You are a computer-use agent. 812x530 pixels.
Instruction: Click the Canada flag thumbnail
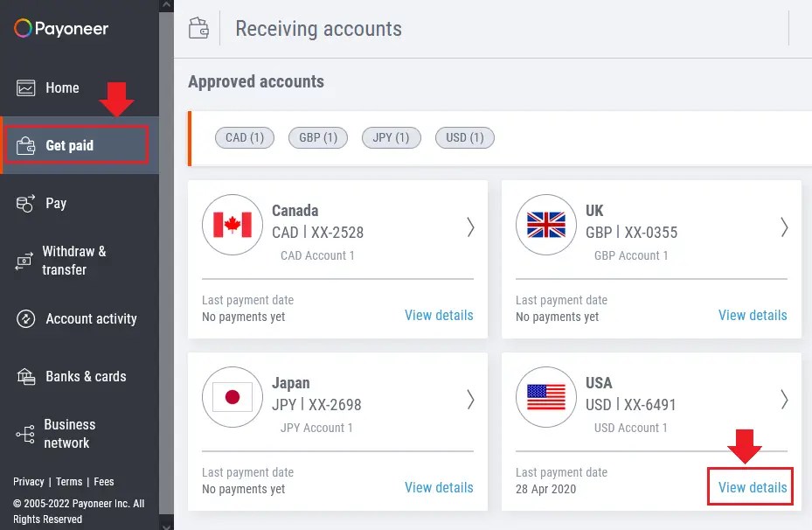(x=232, y=225)
